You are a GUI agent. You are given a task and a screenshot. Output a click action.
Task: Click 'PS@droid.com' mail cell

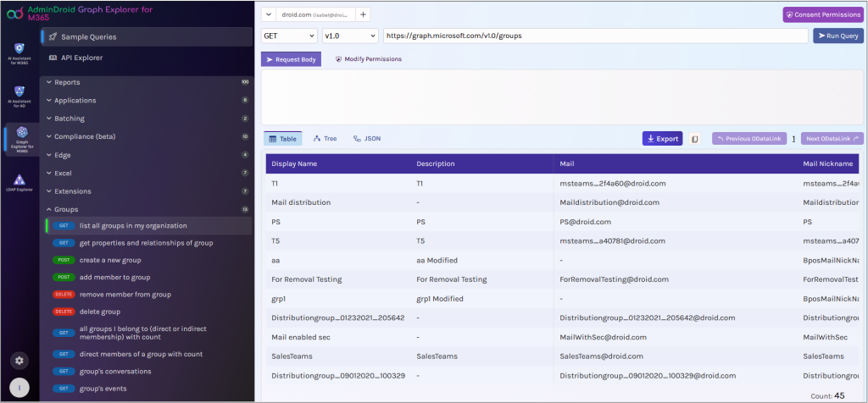(585, 222)
